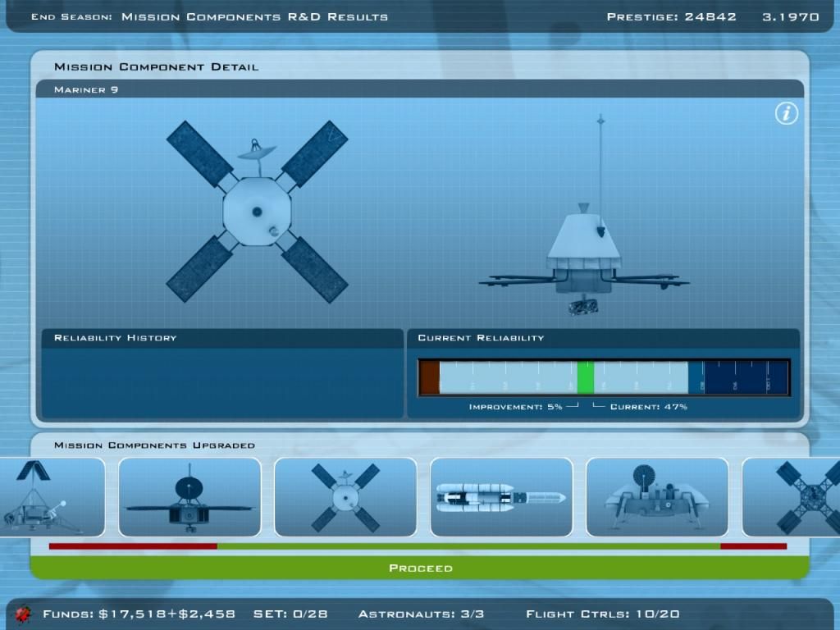This screenshot has height=630, width=840.
Task: Select the side-view dish satellite thumbnail
Action: click(x=189, y=497)
